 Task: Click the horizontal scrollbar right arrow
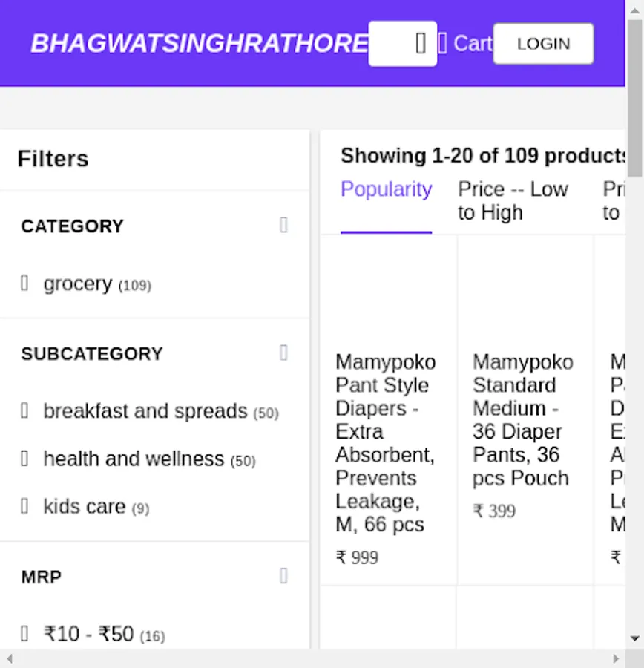click(616, 658)
